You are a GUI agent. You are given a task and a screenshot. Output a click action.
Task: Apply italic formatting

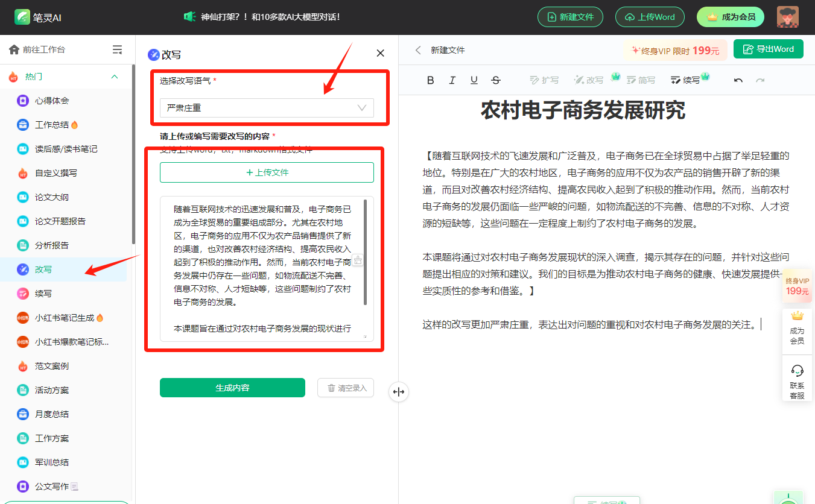(x=452, y=80)
